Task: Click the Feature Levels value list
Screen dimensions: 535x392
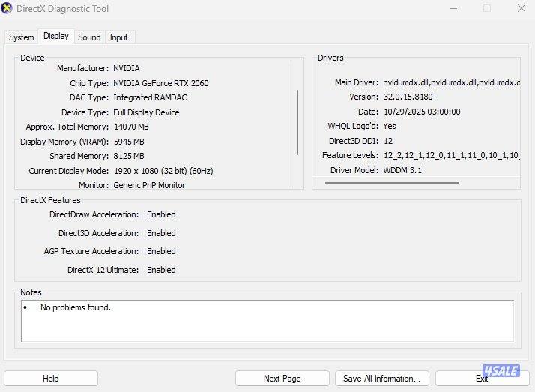Action: point(451,156)
